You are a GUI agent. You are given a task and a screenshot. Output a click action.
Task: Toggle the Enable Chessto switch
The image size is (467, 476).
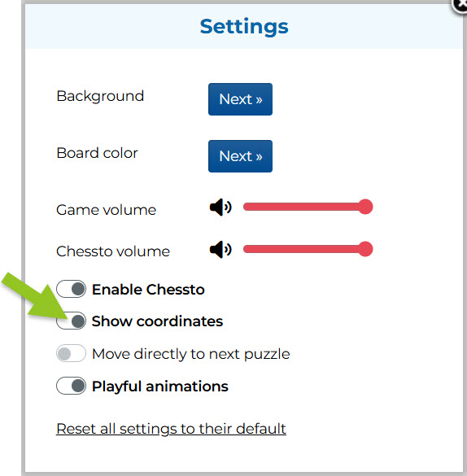click(x=71, y=289)
